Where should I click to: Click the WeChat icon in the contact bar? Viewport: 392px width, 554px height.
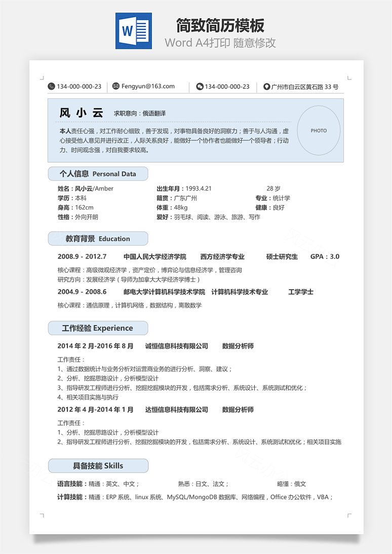(200, 86)
